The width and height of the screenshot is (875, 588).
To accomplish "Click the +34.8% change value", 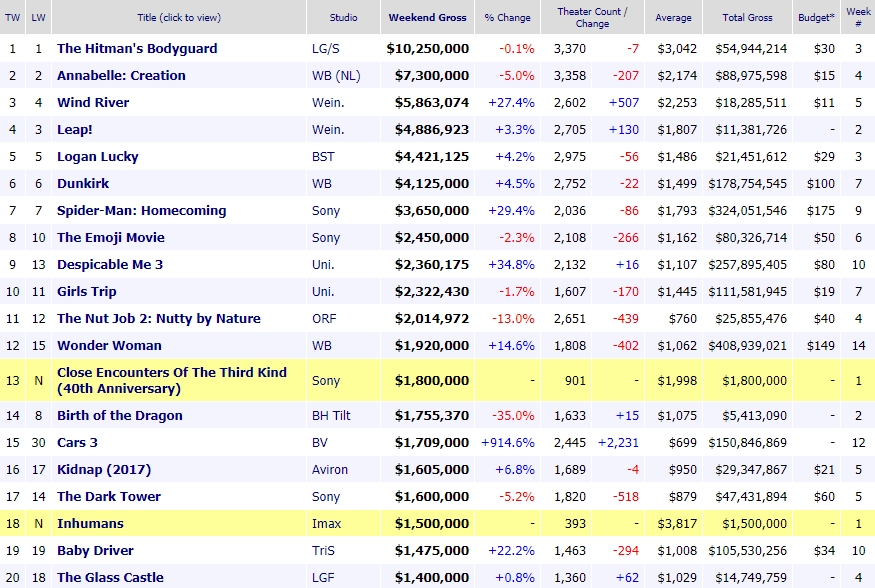I will tap(511, 264).
